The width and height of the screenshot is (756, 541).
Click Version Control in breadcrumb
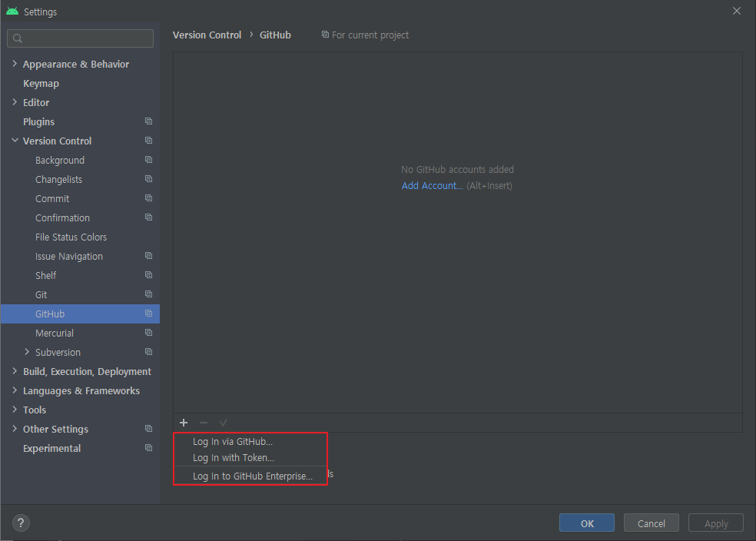click(x=207, y=35)
